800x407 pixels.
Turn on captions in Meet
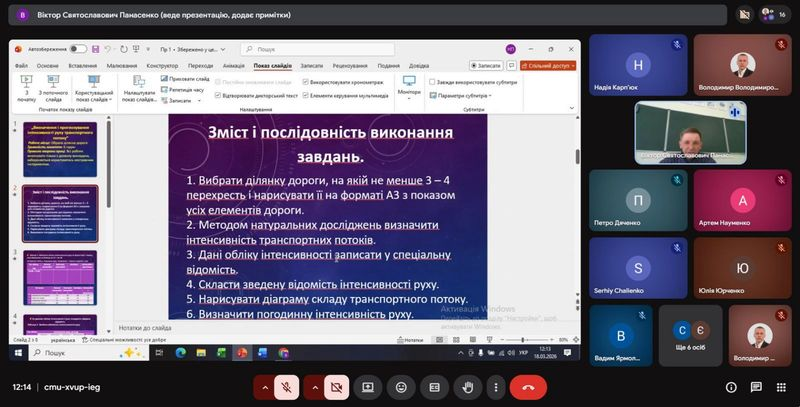click(434, 387)
